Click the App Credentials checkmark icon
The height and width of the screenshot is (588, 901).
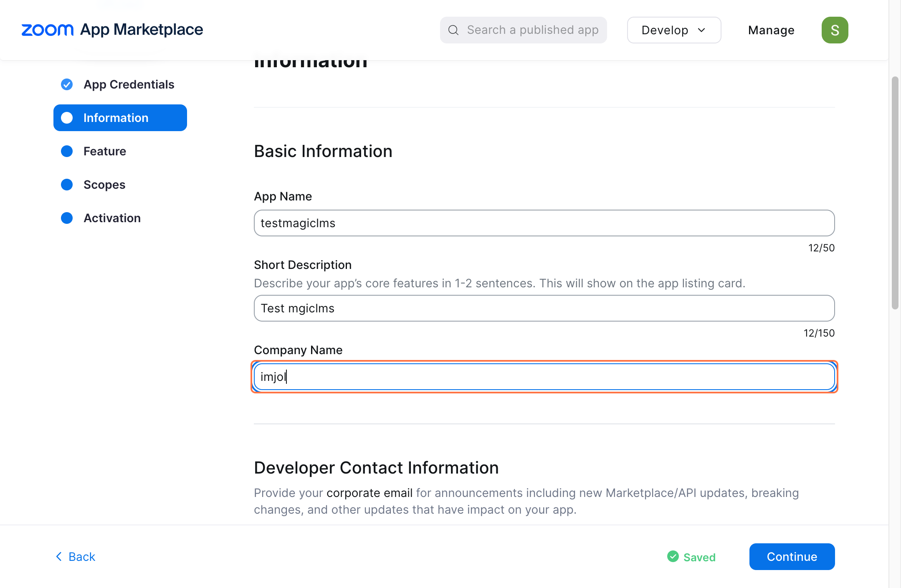[x=67, y=84]
